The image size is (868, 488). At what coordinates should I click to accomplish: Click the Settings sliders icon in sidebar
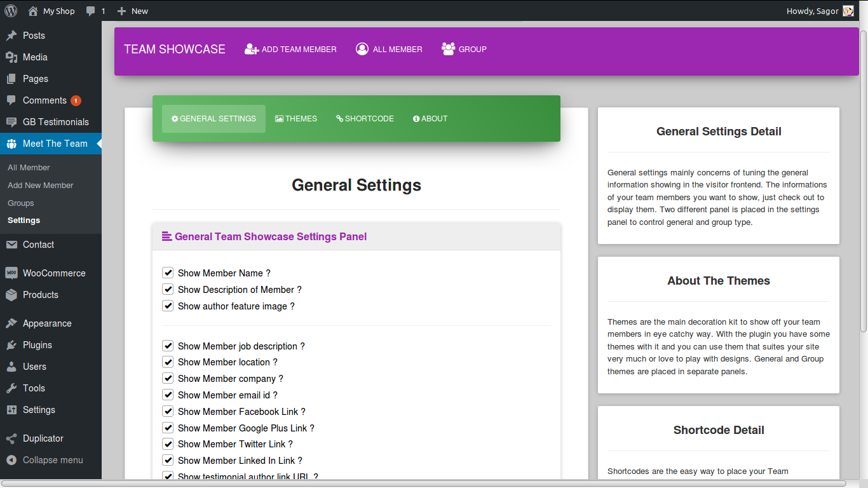(x=11, y=410)
